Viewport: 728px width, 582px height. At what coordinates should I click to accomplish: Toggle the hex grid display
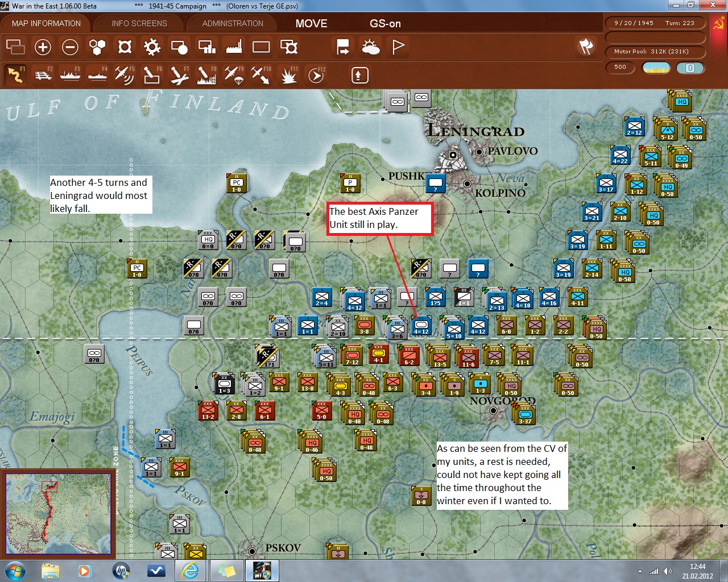tap(97, 47)
